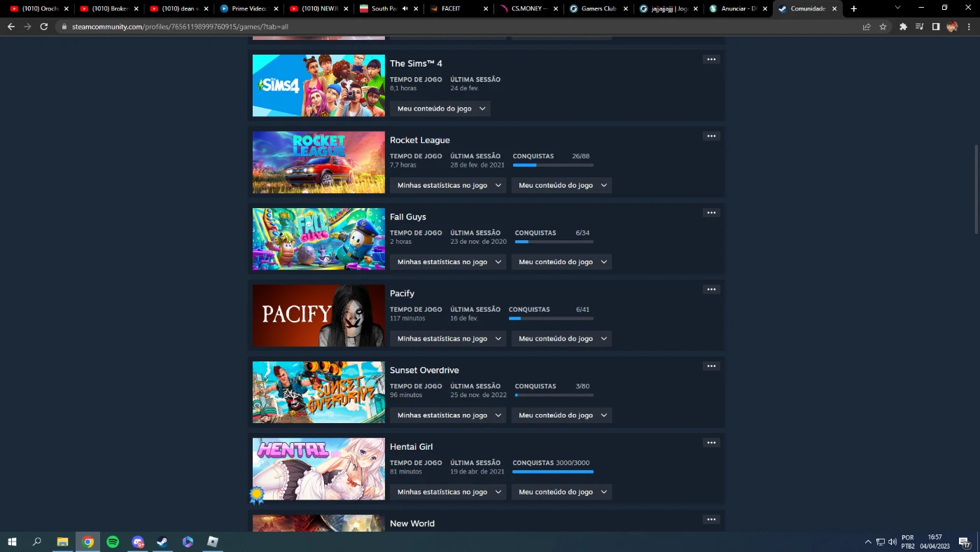Show hidden system tray icons
This screenshot has width=980, height=552.
coord(868,542)
